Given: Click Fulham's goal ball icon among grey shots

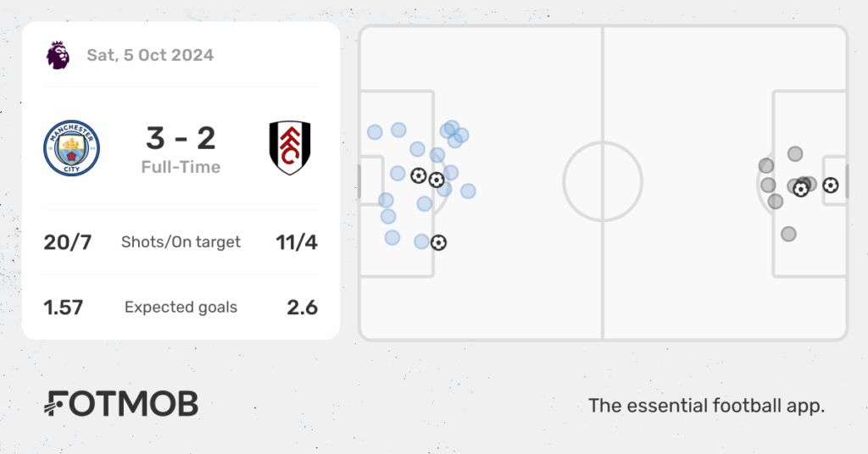Looking at the screenshot, I should click(x=800, y=190).
